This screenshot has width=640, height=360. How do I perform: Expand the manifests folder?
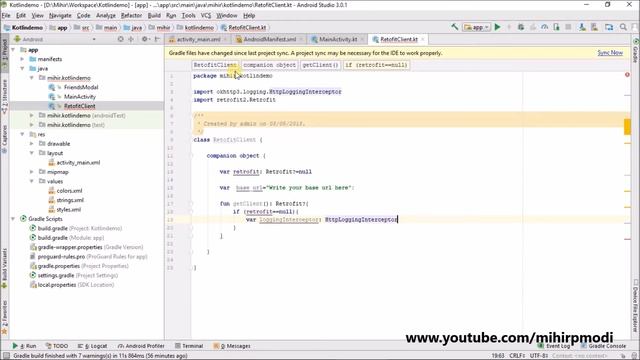tap(23, 59)
